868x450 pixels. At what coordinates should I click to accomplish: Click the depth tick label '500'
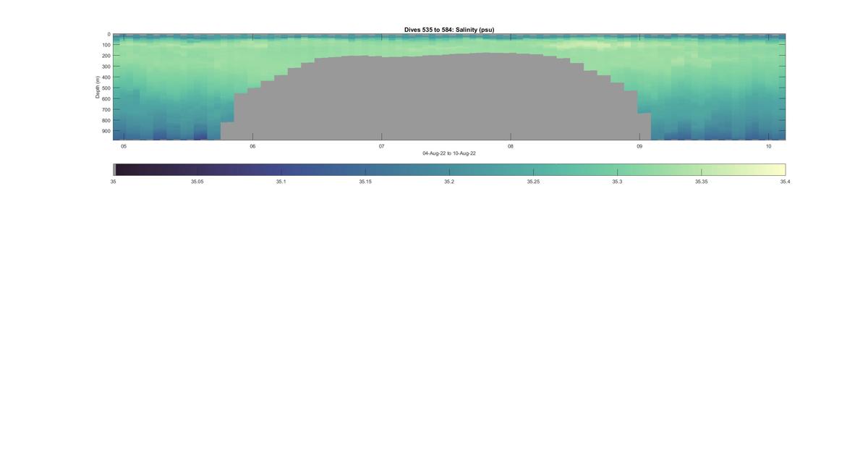[106, 88]
